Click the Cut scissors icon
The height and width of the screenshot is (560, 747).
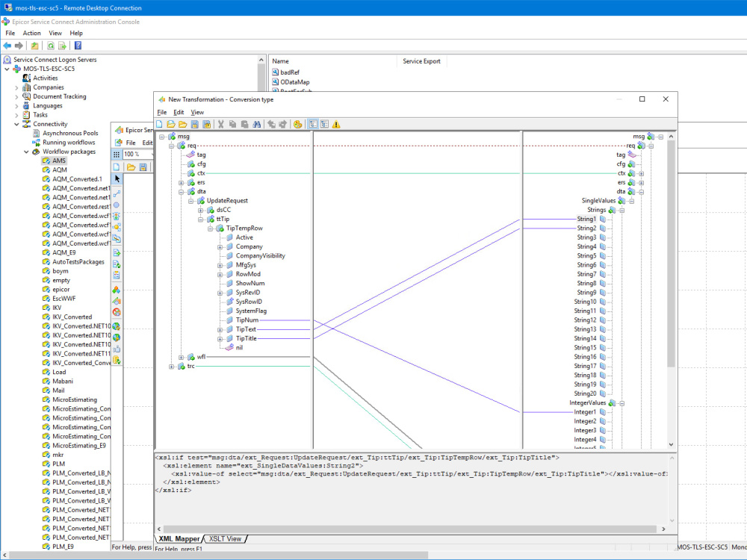[x=220, y=124]
